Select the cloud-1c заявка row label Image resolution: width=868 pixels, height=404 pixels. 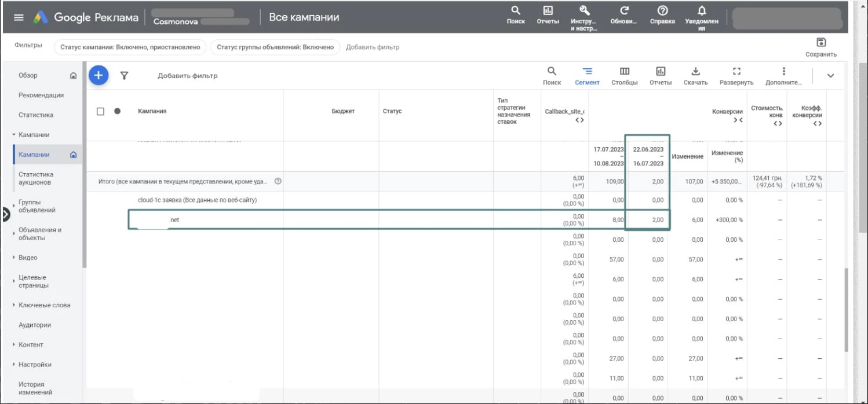[197, 200]
